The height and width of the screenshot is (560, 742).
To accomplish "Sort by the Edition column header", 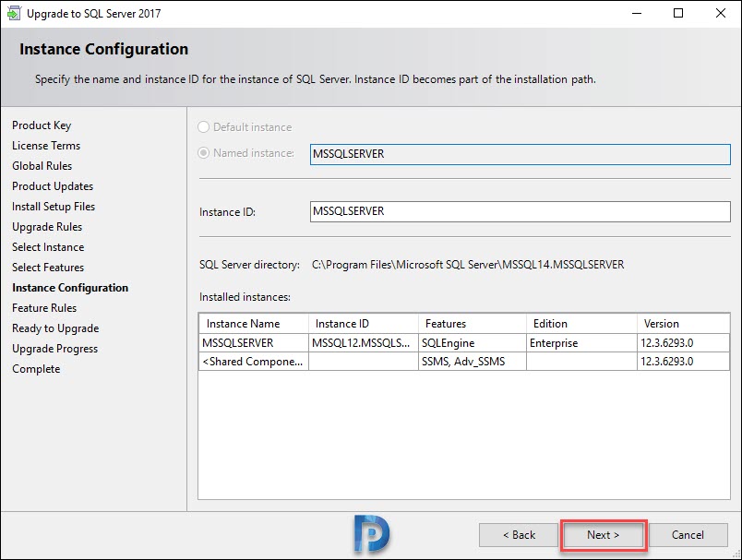I will tap(581, 324).
